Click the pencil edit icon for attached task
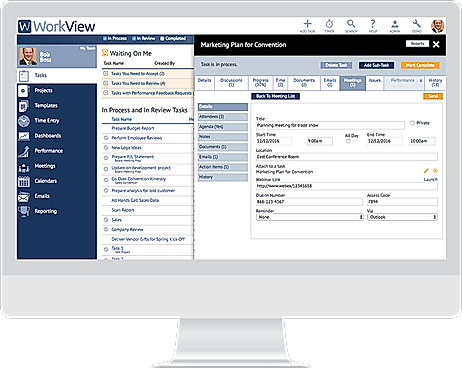This screenshot has height=368, width=462. (426, 171)
